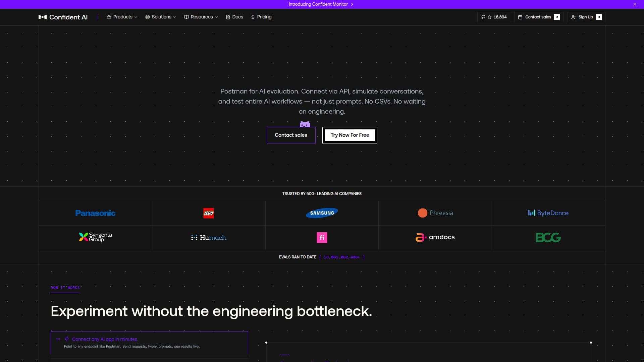Click the Resources book icon
The height and width of the screenshot is (362, 644).
(186, 17)
